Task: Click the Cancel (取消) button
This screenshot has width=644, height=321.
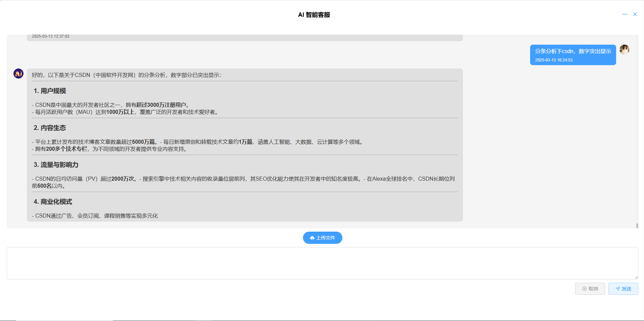Action: pos(590,289)
